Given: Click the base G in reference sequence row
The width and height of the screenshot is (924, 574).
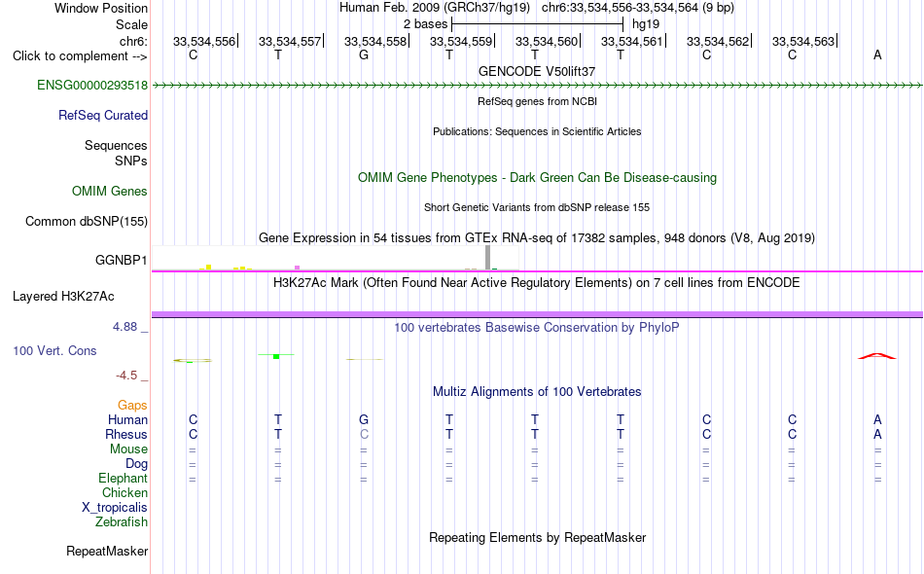Looking at the screenshot, I should point(364,55).
